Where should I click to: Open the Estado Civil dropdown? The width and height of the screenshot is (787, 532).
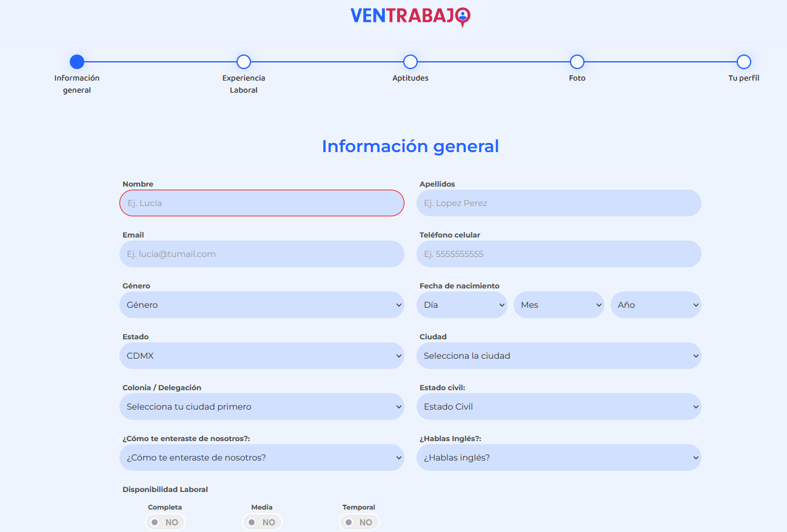click(x=558, y=407)
